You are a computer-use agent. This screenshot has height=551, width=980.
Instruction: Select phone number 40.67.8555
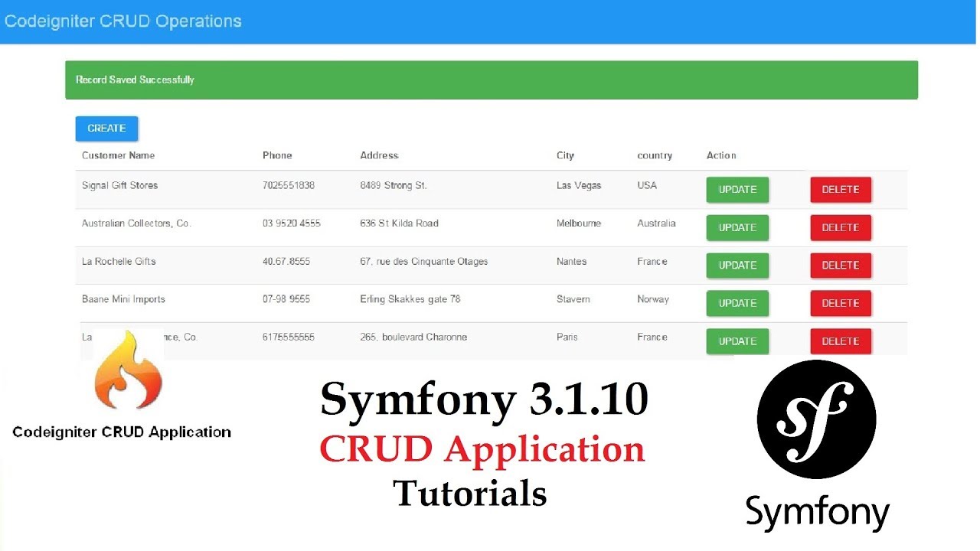[286, 261]
